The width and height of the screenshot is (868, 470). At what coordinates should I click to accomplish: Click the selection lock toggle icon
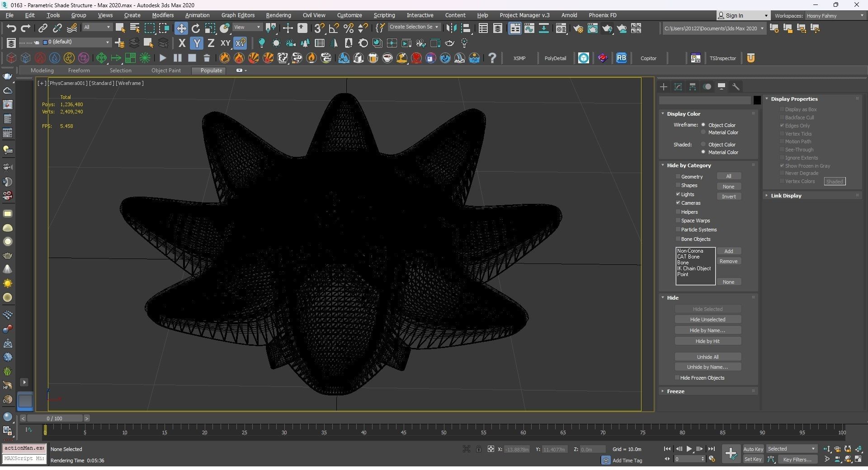pyautogui.click(x=478, y=449)
